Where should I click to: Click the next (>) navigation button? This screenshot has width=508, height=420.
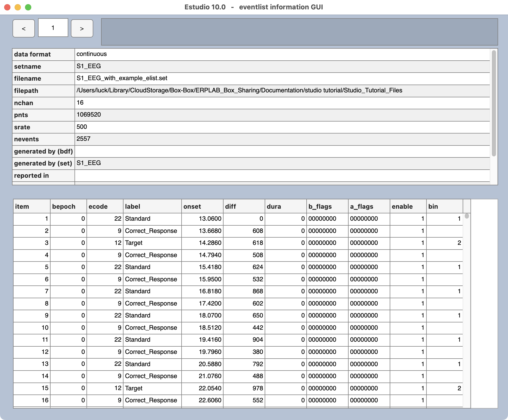pyautogui.click(x=82, y=28)
